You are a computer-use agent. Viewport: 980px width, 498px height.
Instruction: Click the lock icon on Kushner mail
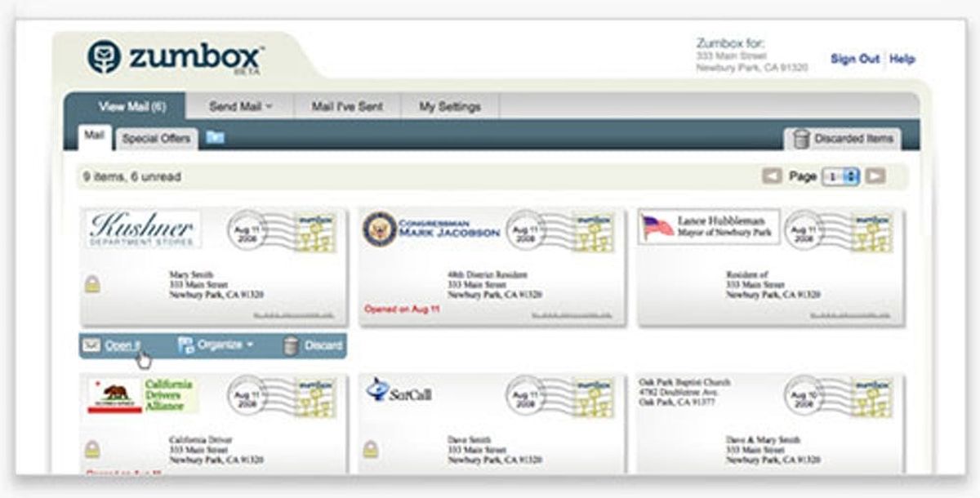point(93,284)
